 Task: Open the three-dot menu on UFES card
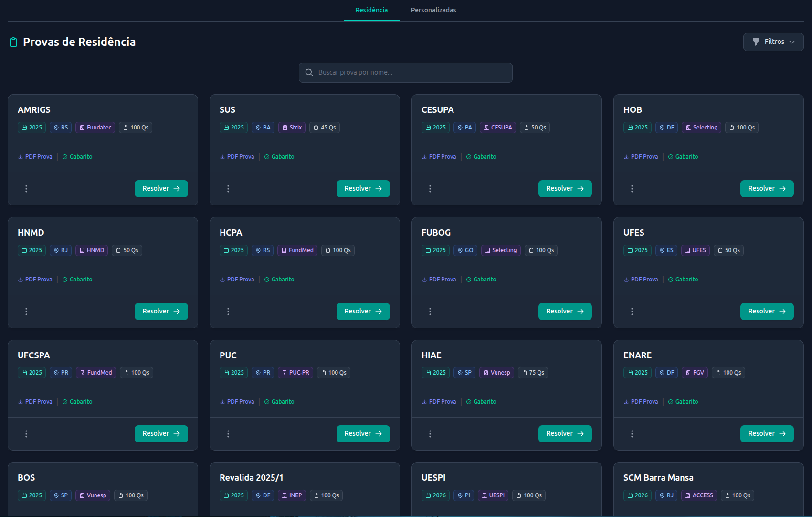(x=632, y=312)
